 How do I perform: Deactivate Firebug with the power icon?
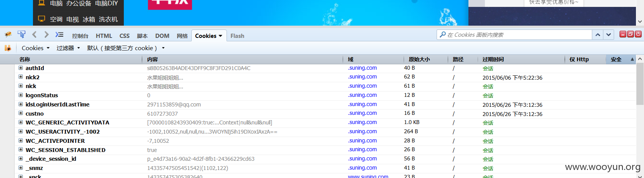pos(638,34)
